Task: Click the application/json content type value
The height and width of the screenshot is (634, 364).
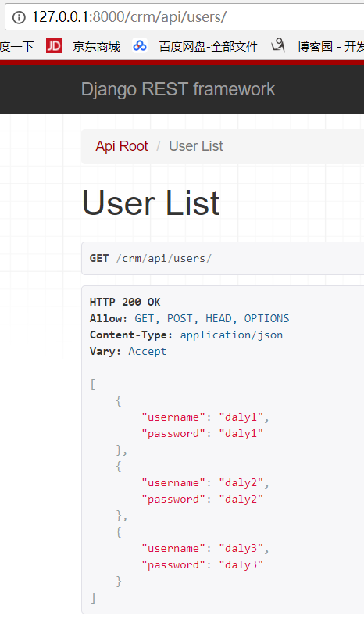Action: (231, 335)
